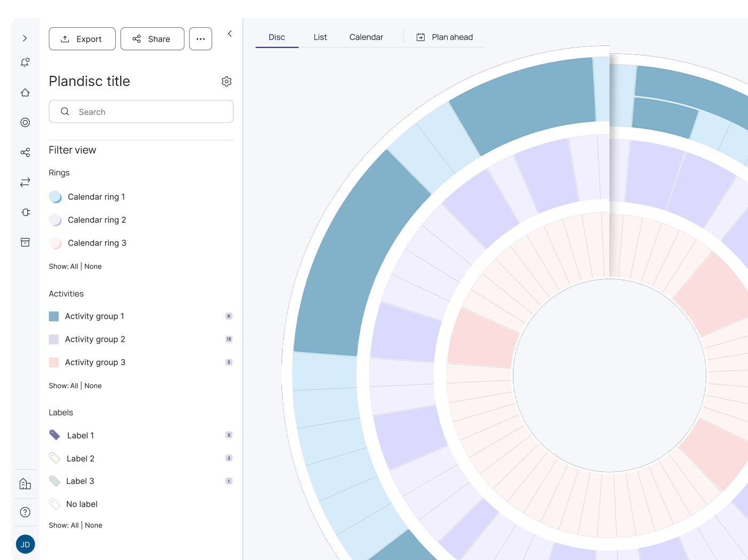Switch to the List tab
748x560 pixels.
coord(320,37)
